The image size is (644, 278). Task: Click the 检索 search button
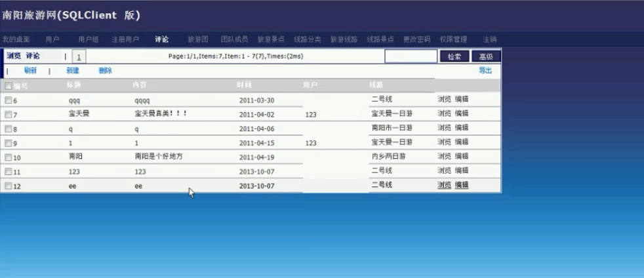[454, 56]
